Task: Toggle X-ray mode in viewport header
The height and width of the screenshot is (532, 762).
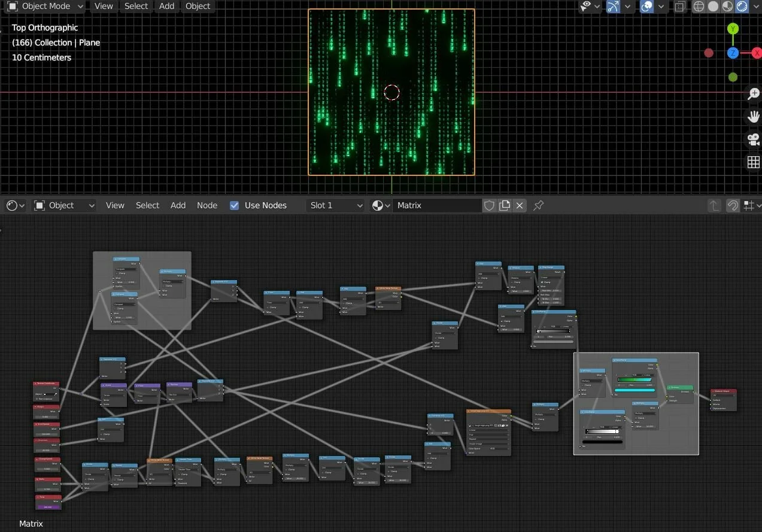Action: (679, 7)
